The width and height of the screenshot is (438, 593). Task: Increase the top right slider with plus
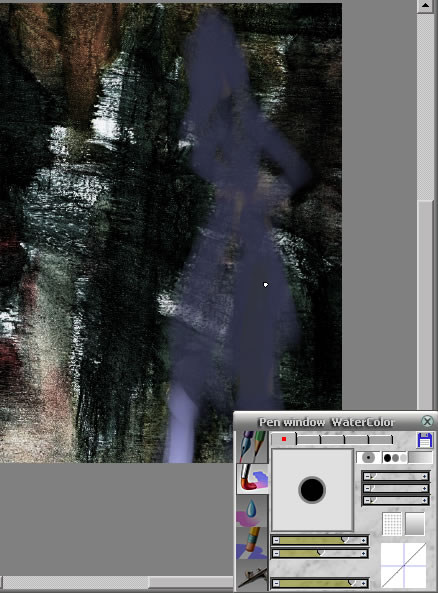click(x=425, y=477)
